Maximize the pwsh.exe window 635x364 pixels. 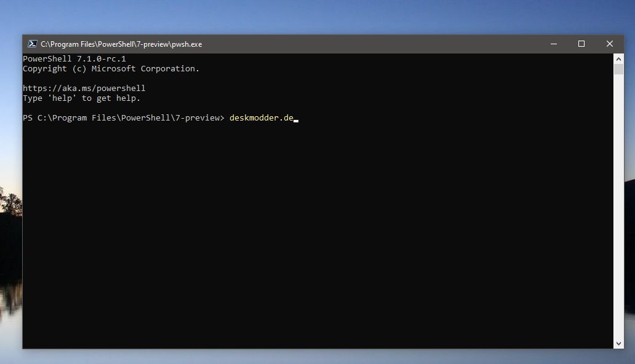[x=581, y=44]
